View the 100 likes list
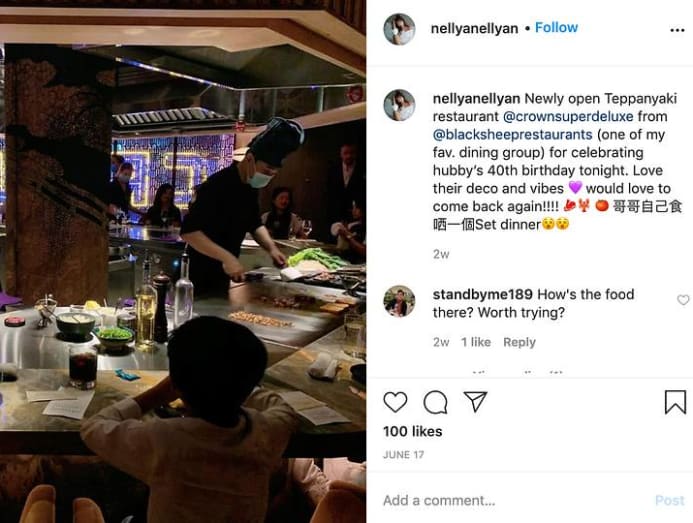 [x=413, y=431]
